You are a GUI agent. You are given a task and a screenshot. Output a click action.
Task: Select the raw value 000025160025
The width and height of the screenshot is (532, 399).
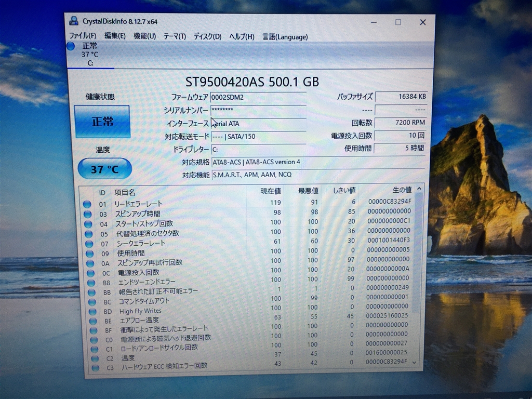(387, 315)
